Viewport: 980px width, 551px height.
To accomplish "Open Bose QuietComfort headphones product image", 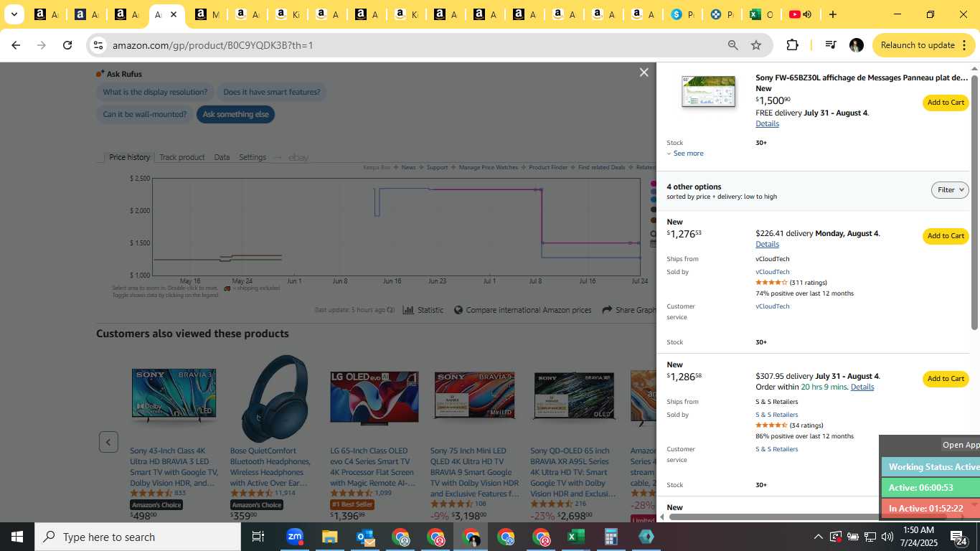I will pos(274,398).
